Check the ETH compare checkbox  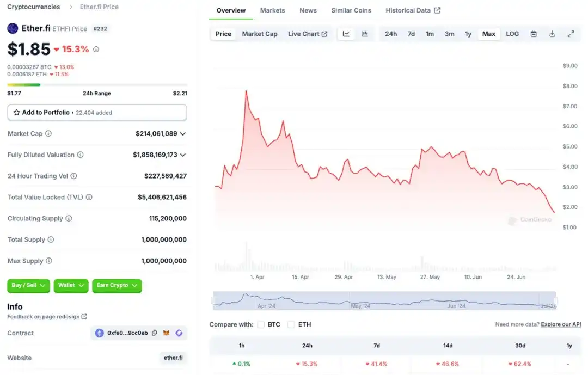click(291, 324)
